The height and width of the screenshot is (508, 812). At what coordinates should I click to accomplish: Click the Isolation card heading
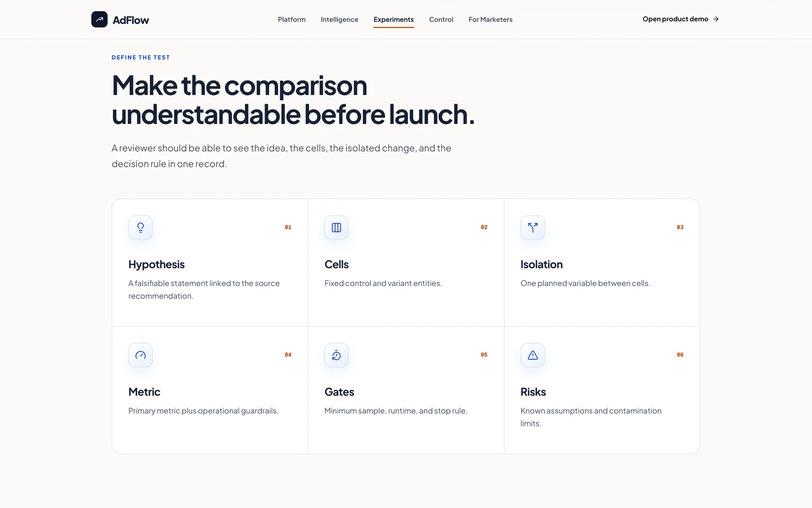pos(542,265)
